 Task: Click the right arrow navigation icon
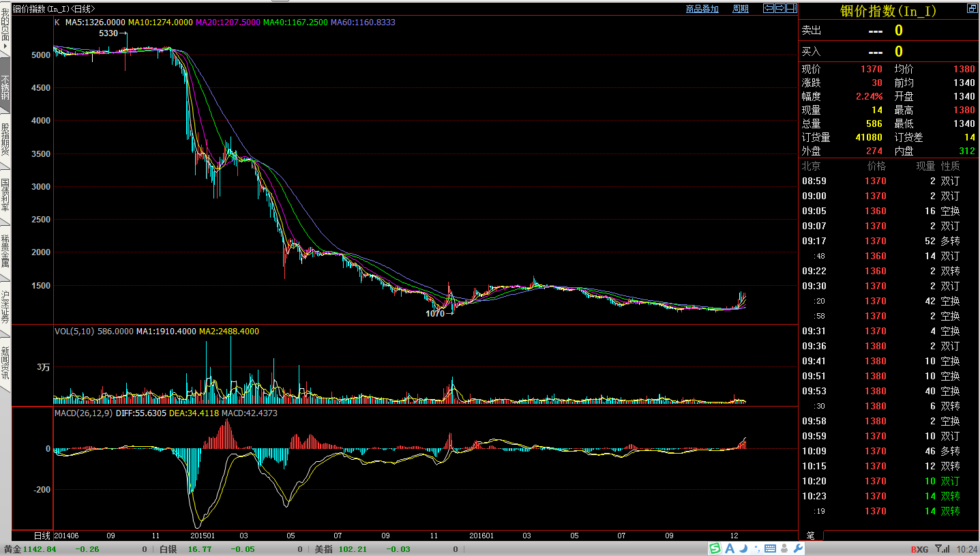pos(779,9)
